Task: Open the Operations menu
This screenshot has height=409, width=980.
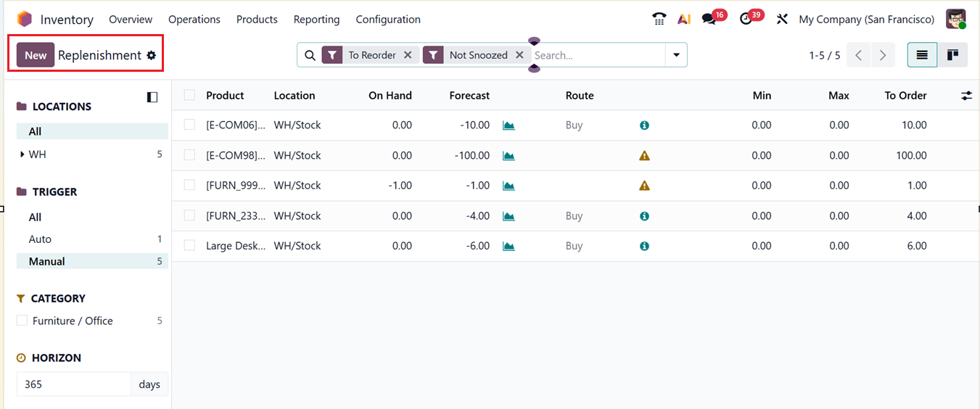Action: (x=194, y=20)
